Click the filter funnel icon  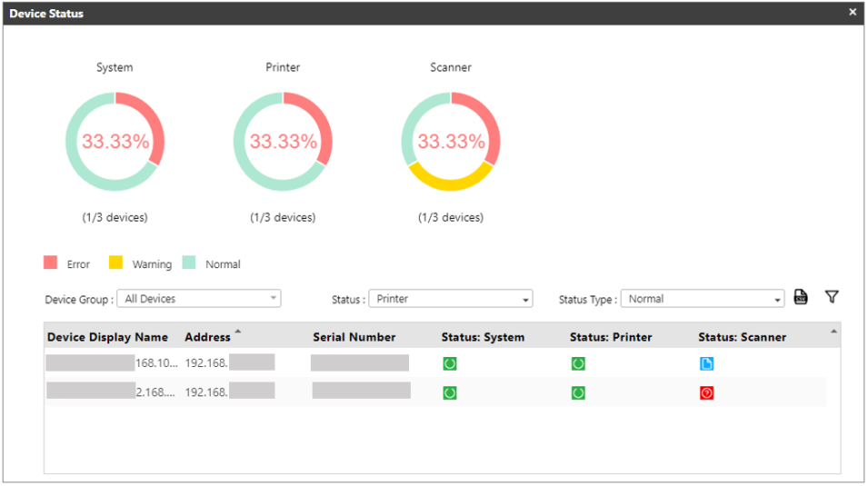831,297
